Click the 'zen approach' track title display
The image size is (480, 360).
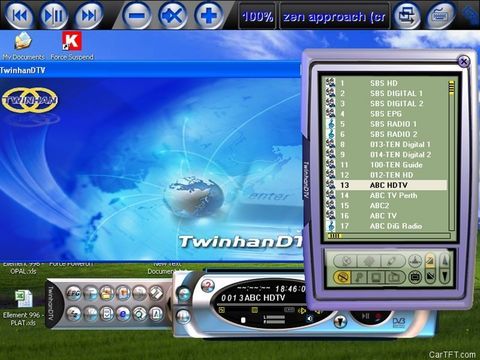pos(334,16)
